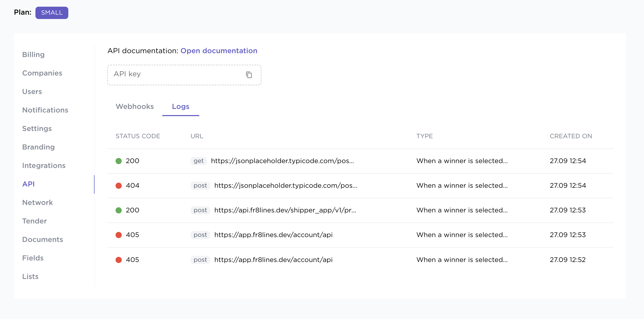
Task: Select the Logs tab
Action: (x=181, y=107)
